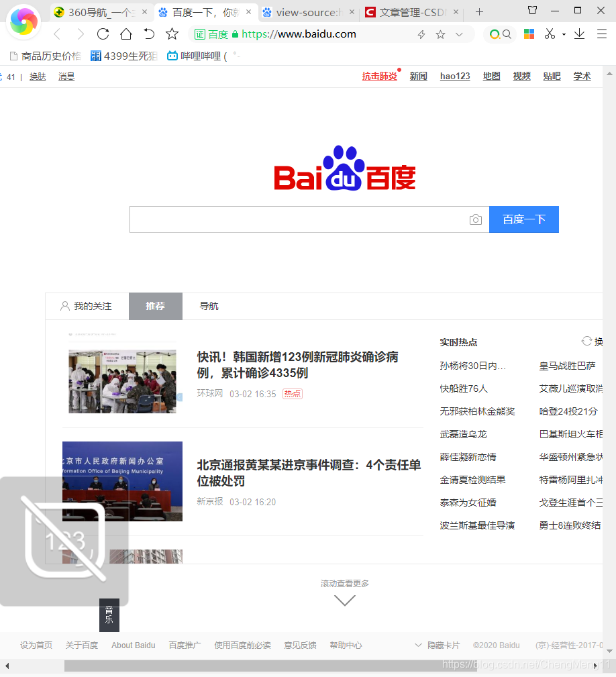This screenshot has height=677, width=616.
Task: Open the browser hamburger menu
Action: (602, 34)
